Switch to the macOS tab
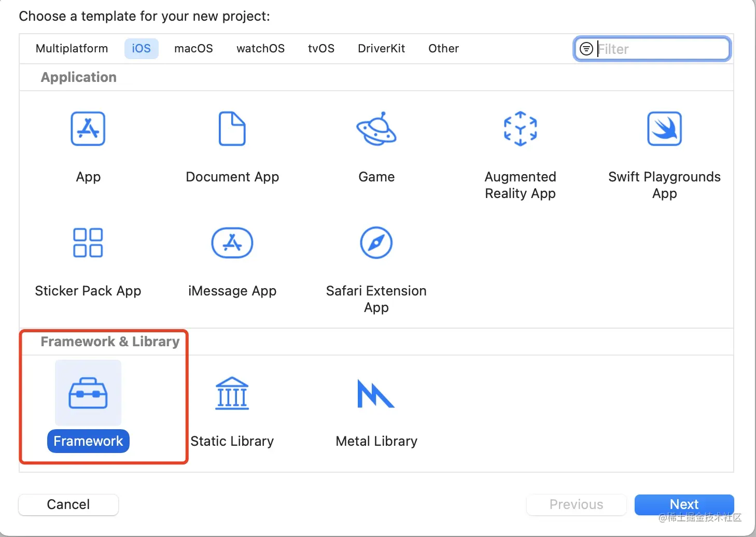This screenshot has width=756, height=537. click(193, 49)
